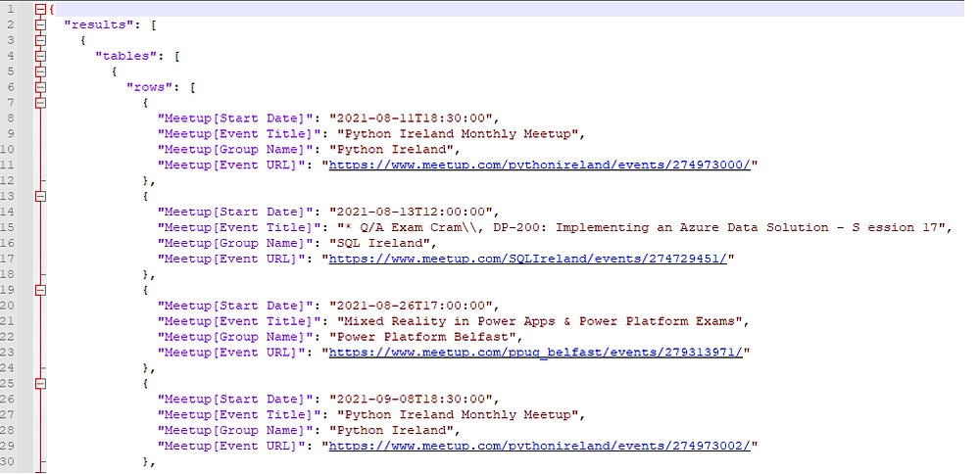
Task: Collapse the row object fold on line 19
Action: pos(40,290)
